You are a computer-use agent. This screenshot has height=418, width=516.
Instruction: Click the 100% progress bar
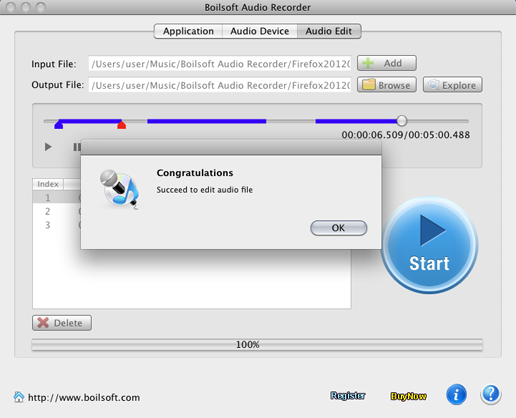[x=257, y=345]
